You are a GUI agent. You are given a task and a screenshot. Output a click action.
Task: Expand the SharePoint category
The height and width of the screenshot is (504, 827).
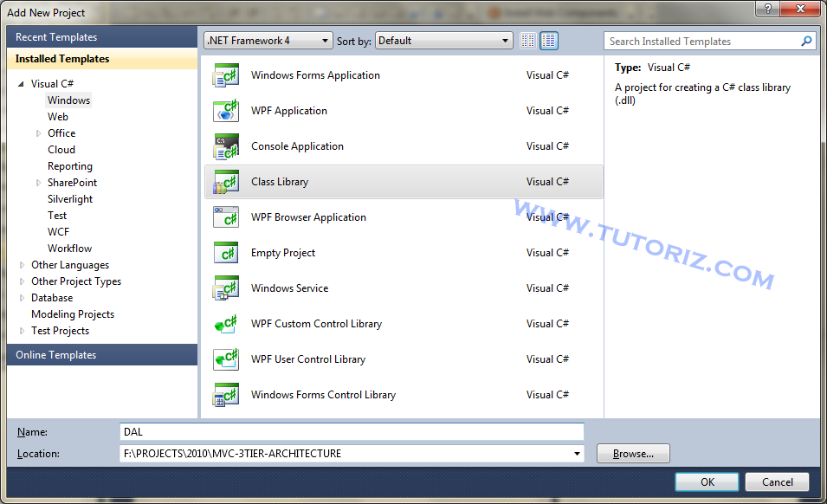click(x=37, y=182)
